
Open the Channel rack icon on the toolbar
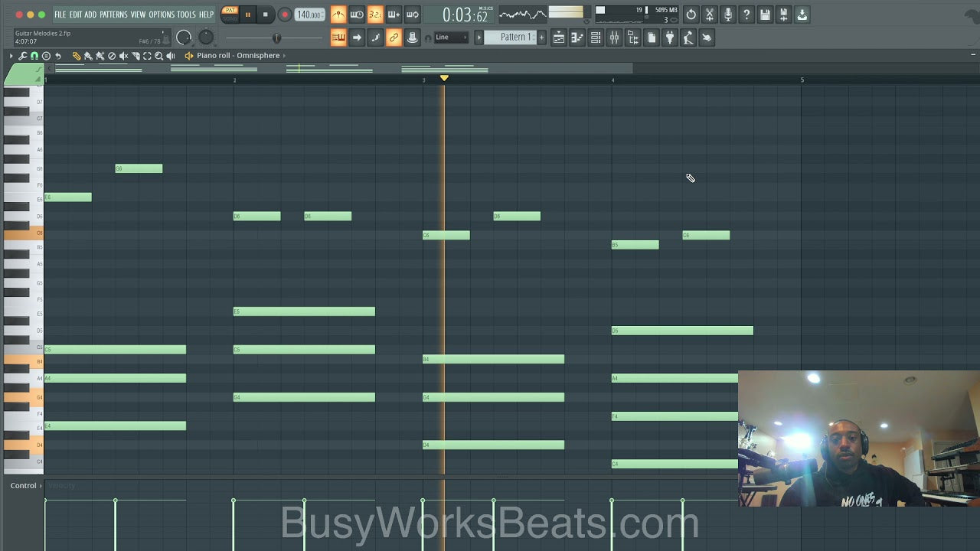596,37
